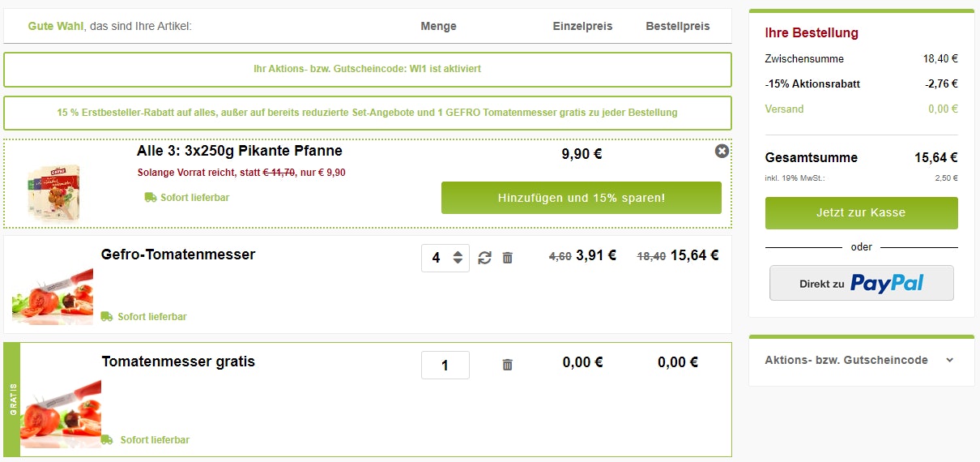Focus the Tomatenmesser gratis quantity field

445,365
